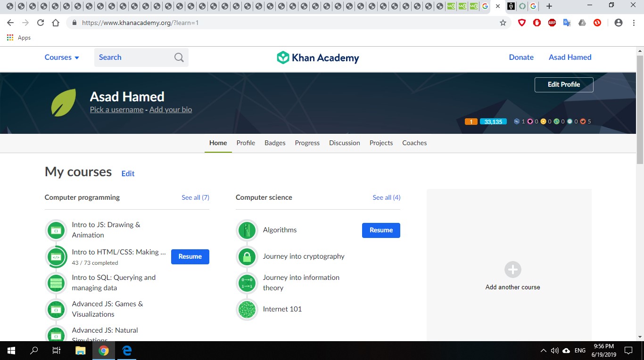This screenshot has width=644, height=360.
Task: Click the 33,135 energy points counter
Action: (493, 122)
